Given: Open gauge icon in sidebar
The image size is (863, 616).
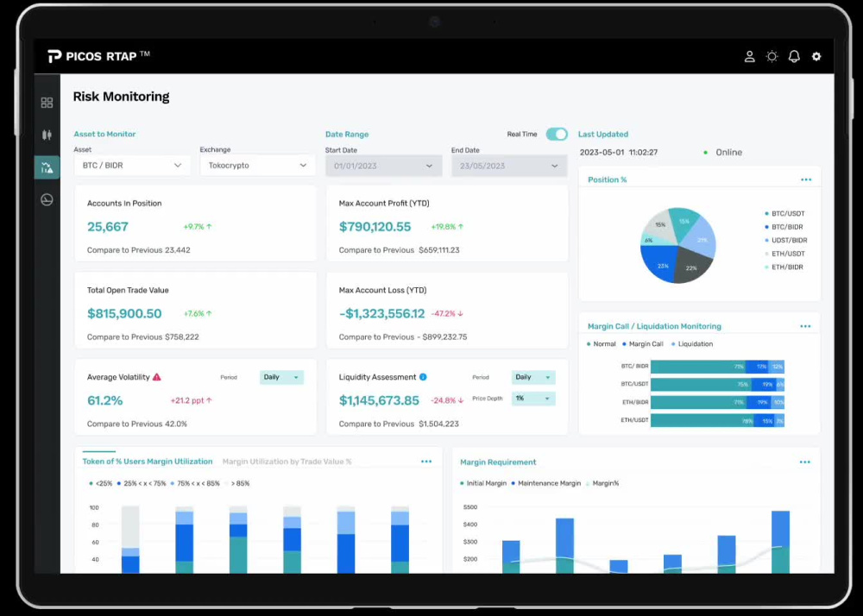Looking at the screenshot, I should pyautogui.click(x=47, y=199).
